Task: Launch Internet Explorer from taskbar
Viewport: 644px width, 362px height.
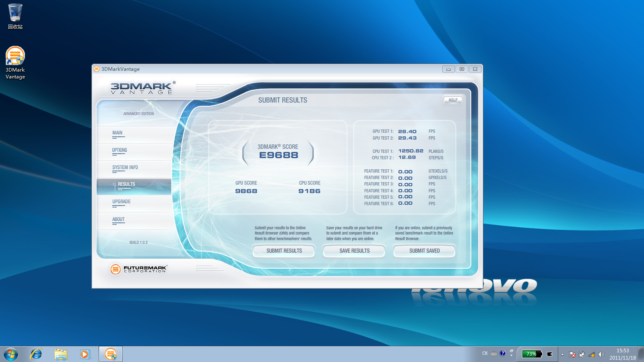Action: [36, 354]
